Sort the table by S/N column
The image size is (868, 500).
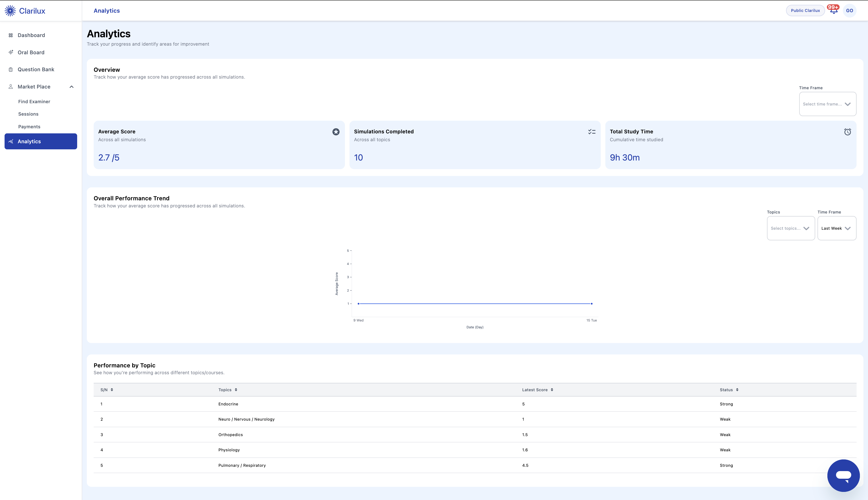pyautogui.click(x=112, y=390)
